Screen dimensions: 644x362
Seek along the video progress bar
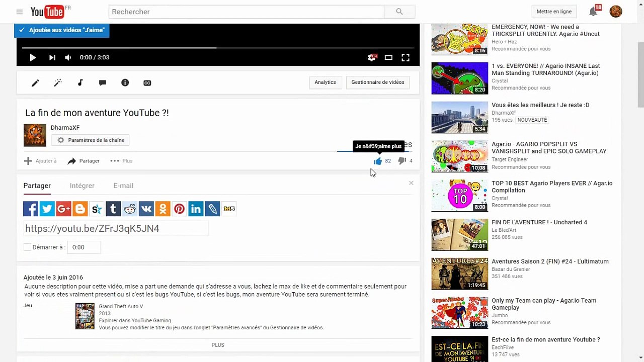218,48
